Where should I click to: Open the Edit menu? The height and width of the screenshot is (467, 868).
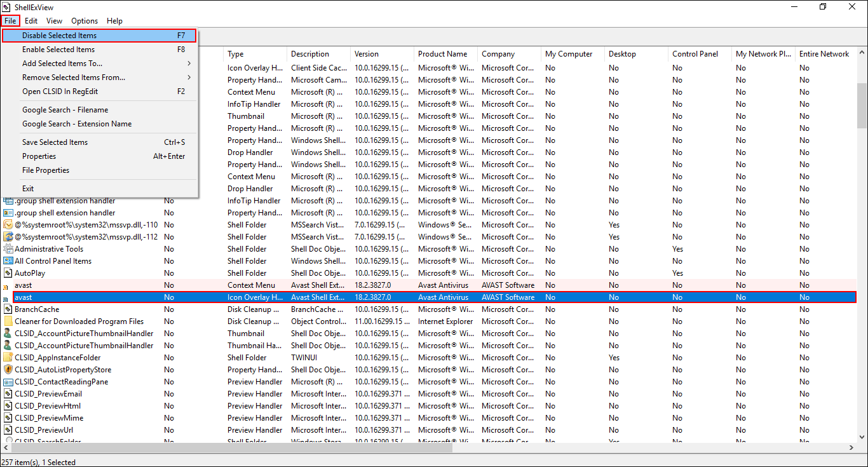[x=31, y=21]
